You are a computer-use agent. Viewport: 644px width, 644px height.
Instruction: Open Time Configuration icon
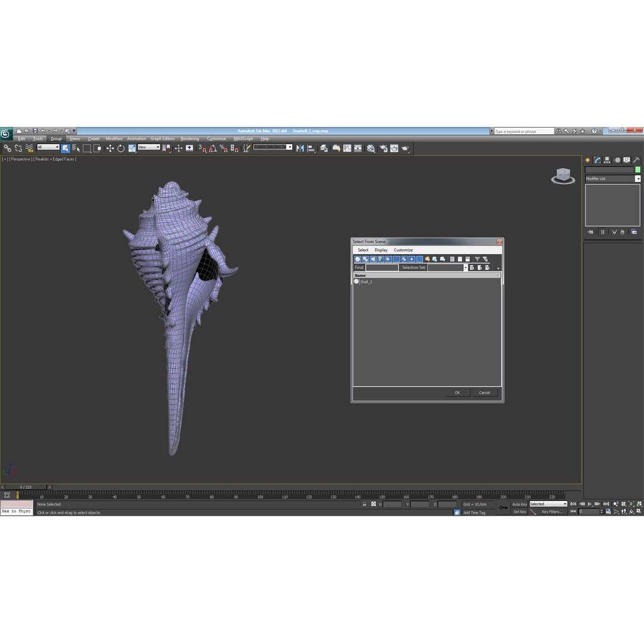click(x=608, y=512)
